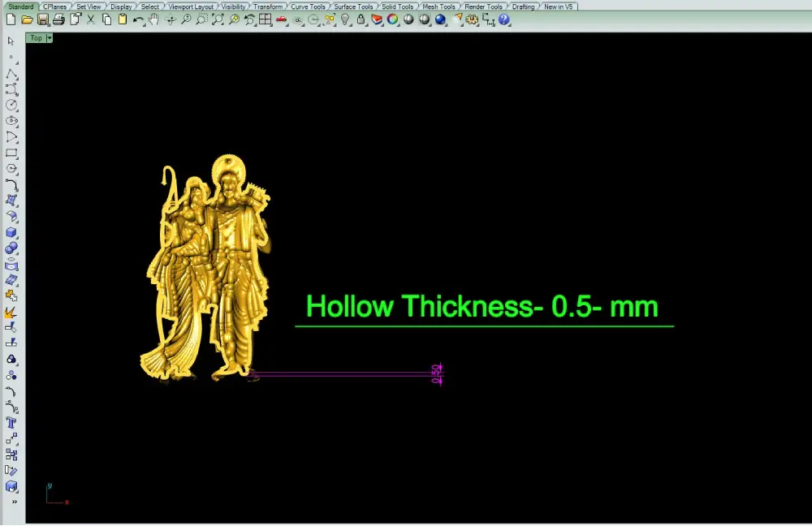The image size is (812, 526).
Task: Select the Boolean union spheres tool
Action: [x=11, y=248]
